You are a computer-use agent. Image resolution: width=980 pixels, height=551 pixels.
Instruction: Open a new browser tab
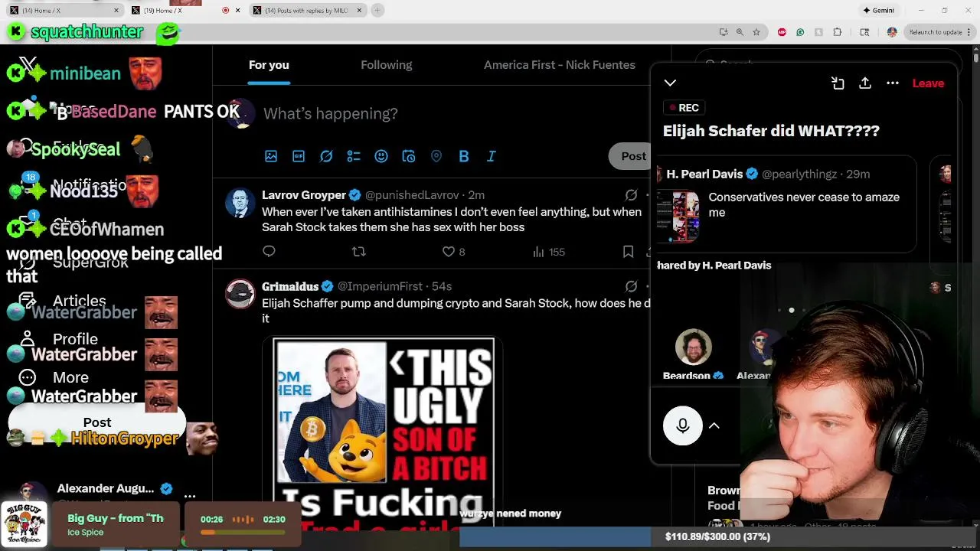tap(377, 10)
